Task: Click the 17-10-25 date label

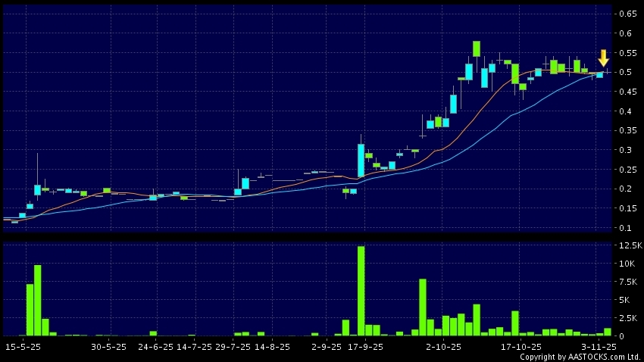Action: tap(521, 347)
